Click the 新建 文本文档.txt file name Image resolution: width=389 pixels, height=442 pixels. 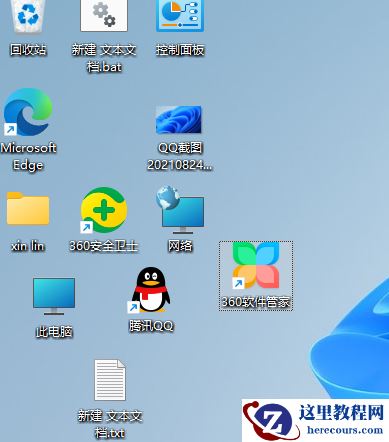click(x=110, y=424)
